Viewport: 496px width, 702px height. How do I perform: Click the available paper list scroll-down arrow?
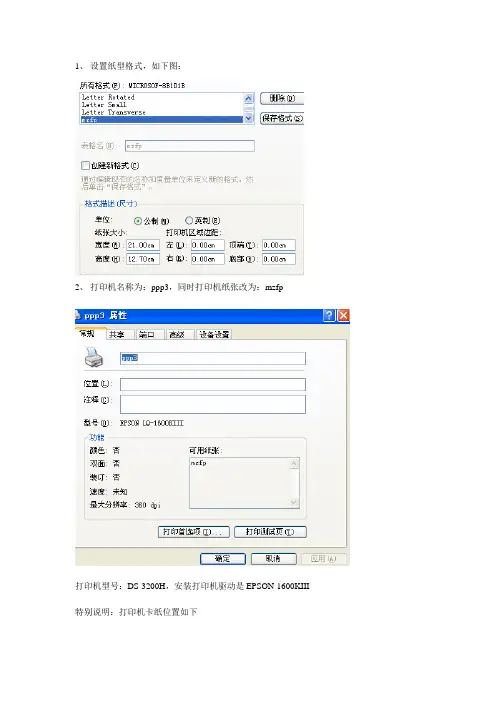click(x=294, y=502)
